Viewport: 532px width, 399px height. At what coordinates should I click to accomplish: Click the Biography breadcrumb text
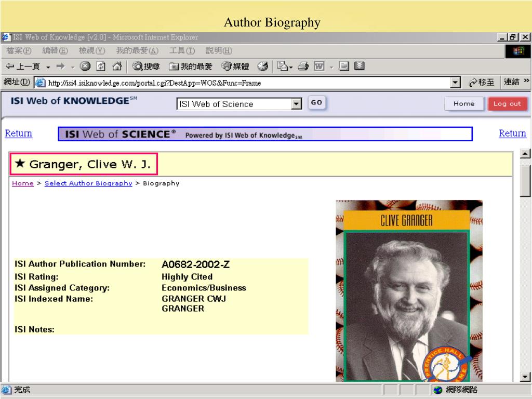pos(161,183)
